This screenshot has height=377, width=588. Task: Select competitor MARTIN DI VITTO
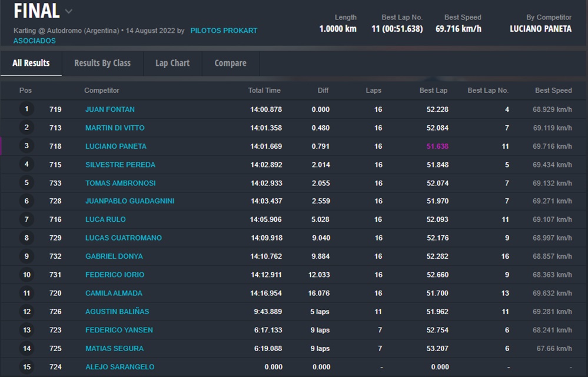(x=115, y=128)
